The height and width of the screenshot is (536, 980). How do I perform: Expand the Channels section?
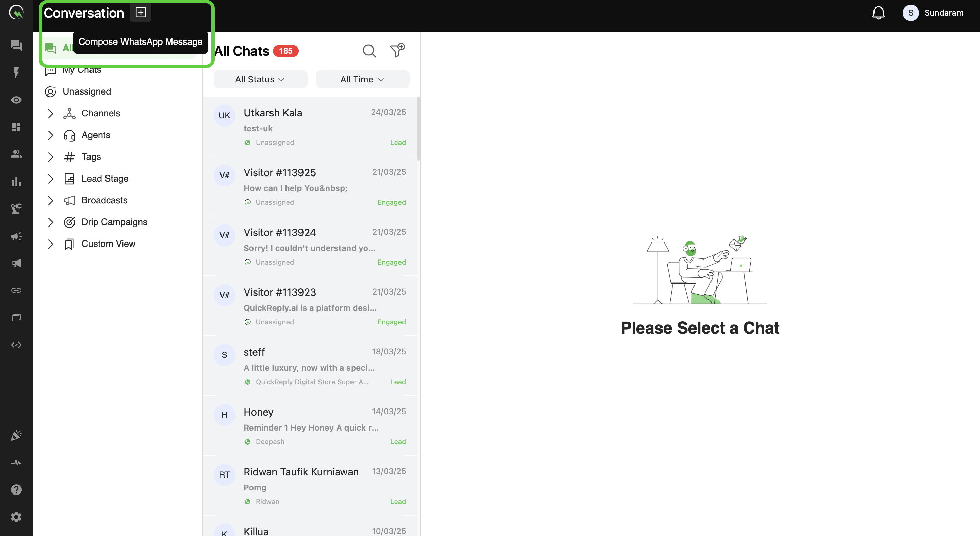coord(51,113)
